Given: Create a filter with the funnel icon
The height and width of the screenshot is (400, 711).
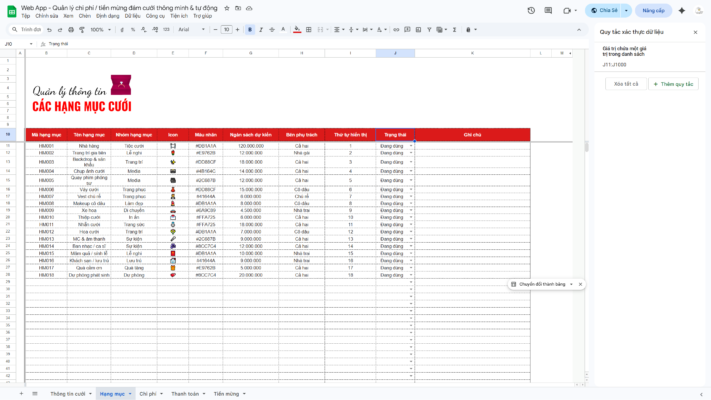Looking at the screenshot, I should pyautogui.click(x=429, y=29).
